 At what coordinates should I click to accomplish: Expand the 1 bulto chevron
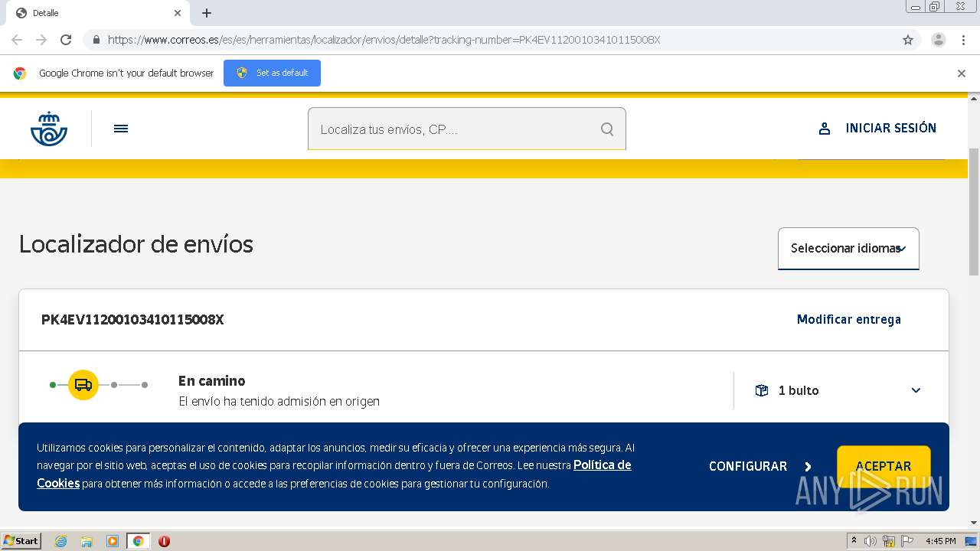916,390
